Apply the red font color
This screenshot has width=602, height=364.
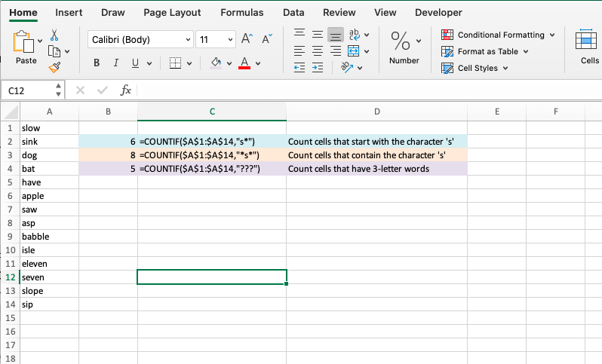point(244,63)
